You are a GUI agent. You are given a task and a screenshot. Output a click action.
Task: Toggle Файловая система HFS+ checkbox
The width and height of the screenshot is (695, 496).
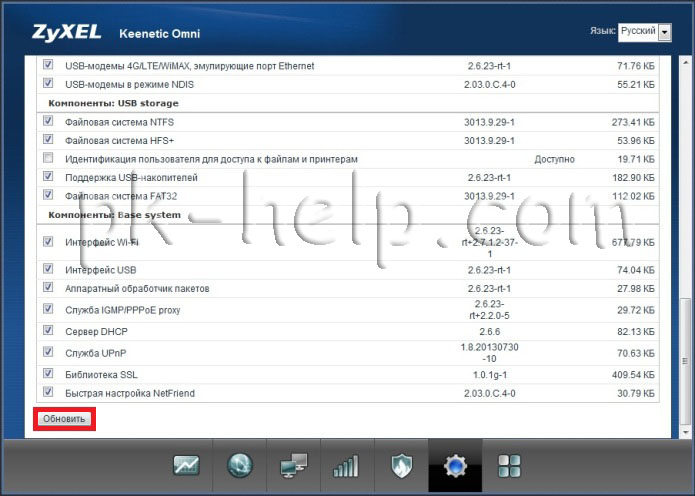tap(48, 140)
